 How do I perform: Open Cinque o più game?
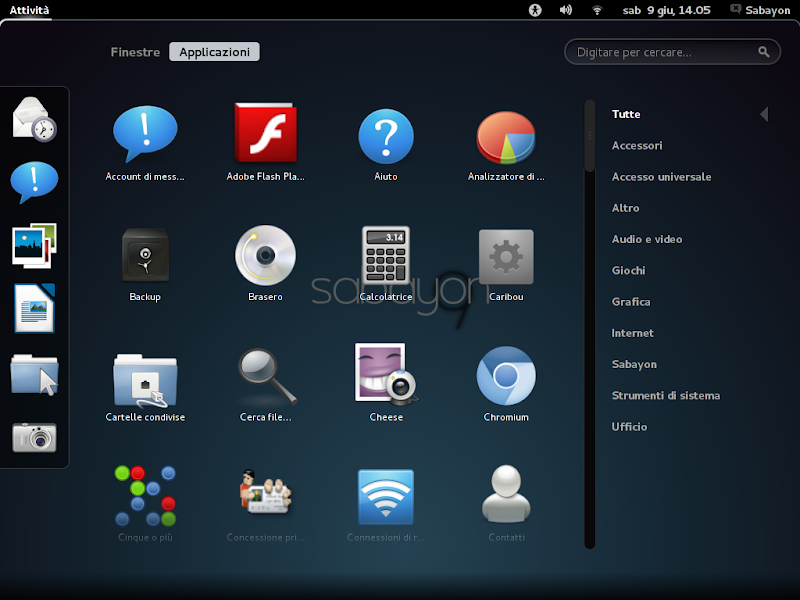145,495
